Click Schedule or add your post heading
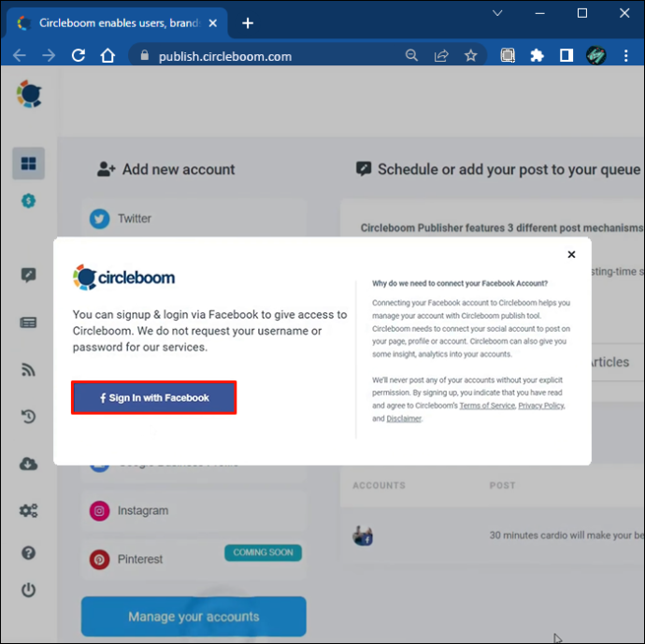The image size is (645, 644). pyautogui.click(x=509, y=169)
